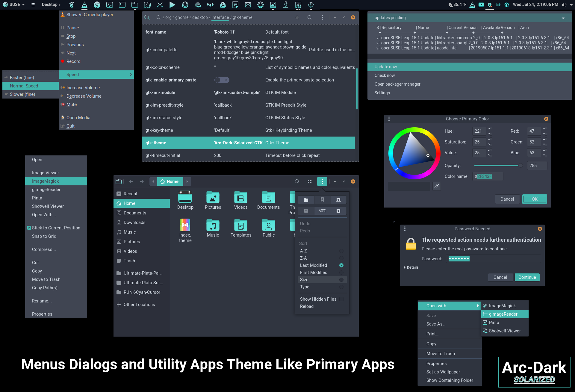Decrease the Red value stepper
The image size is (575, 392).
544,133
